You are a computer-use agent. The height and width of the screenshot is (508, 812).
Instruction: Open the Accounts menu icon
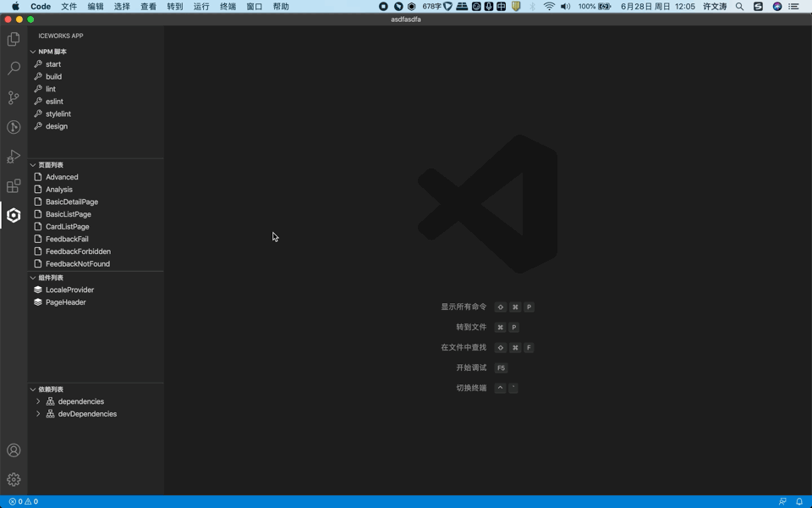coord(14,450)
